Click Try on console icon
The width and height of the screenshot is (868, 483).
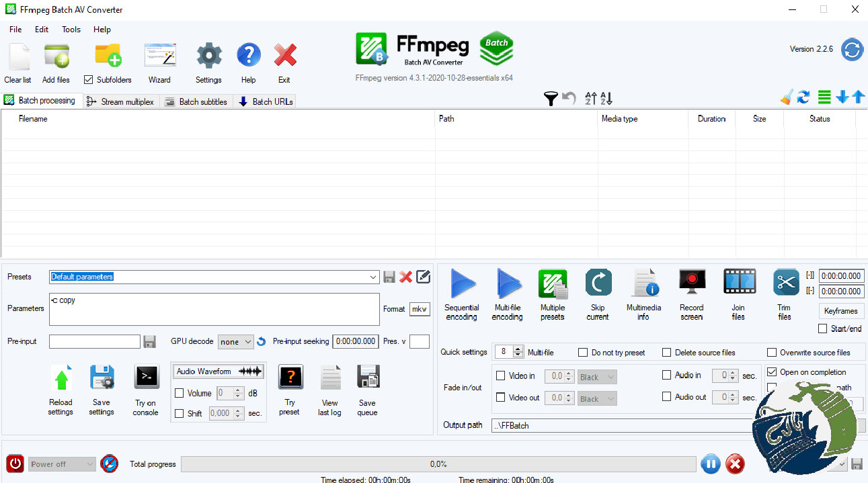[x=147, y=377]
